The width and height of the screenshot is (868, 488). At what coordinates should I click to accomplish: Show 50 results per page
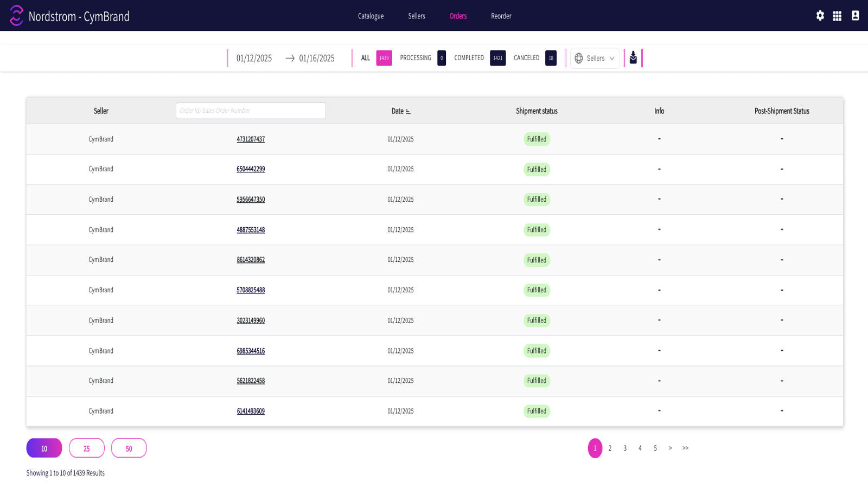point(129,448)
